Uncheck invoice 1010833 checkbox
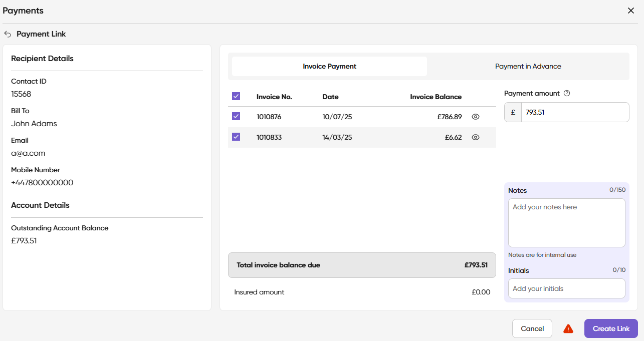This screenshot has height=341, width=644. [236, 137]
